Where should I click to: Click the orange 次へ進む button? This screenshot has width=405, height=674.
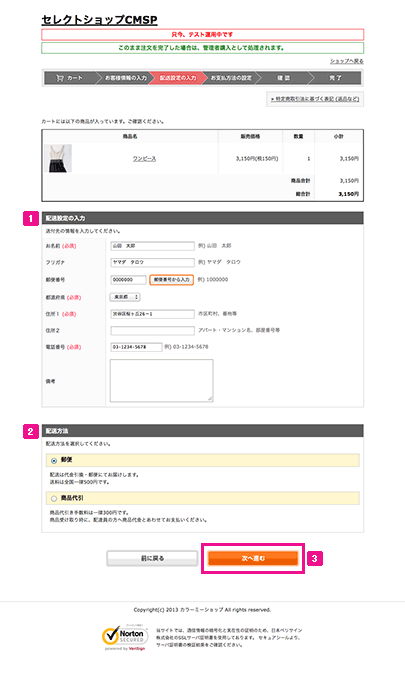tap(253, 558)
